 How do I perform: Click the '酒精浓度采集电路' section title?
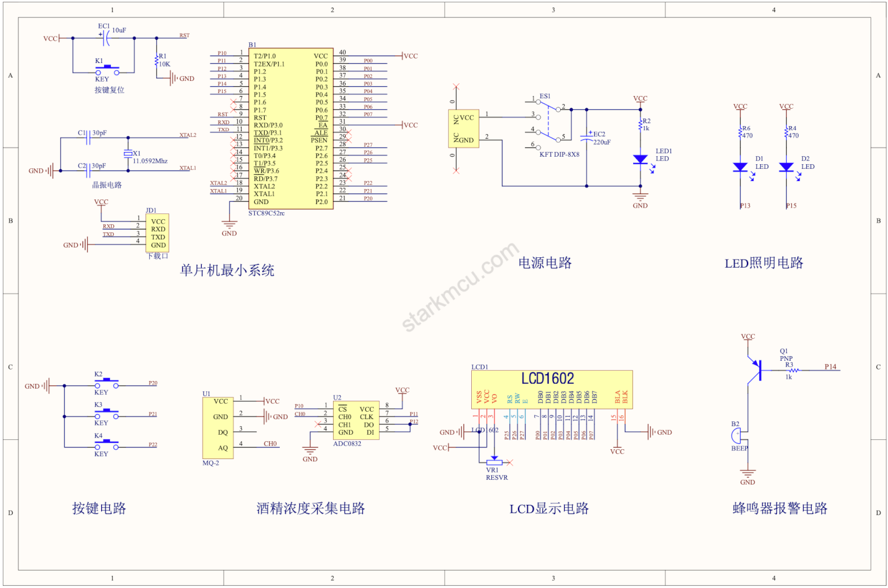311,508
